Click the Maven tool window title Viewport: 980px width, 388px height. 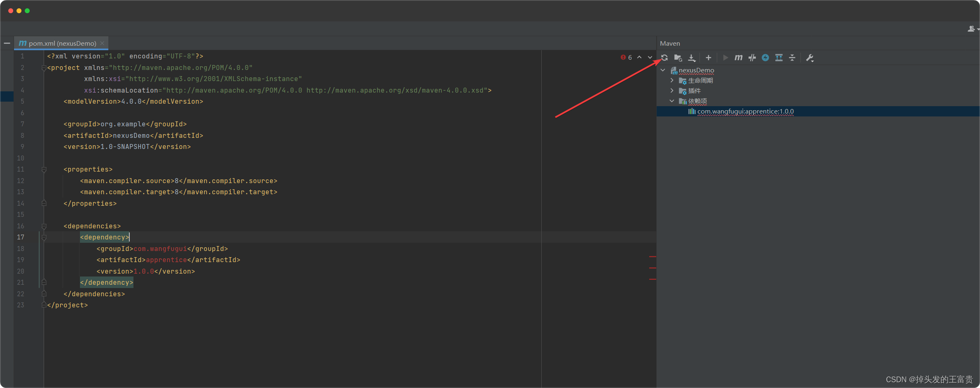pyautogui.click(x=670, y=43)
